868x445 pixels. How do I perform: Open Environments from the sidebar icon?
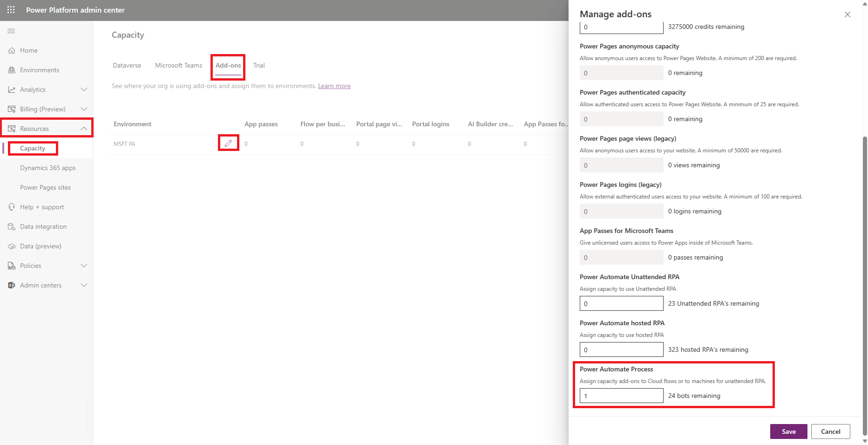(x=12, y=70)
